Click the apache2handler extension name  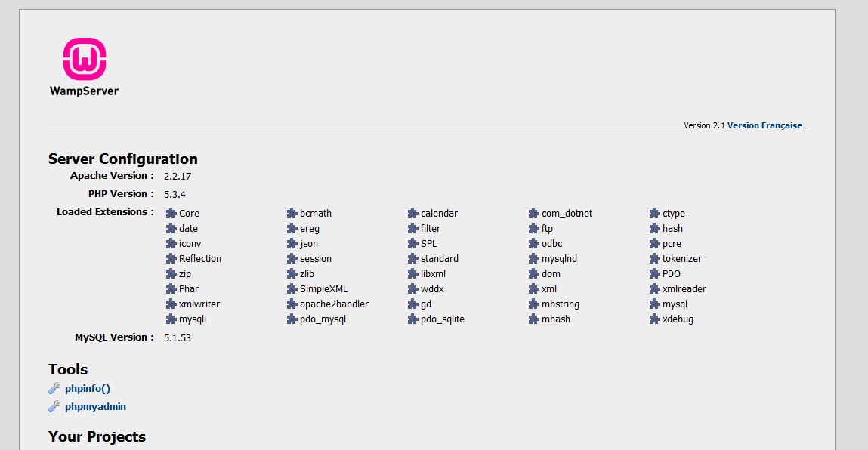pos(335,304)
